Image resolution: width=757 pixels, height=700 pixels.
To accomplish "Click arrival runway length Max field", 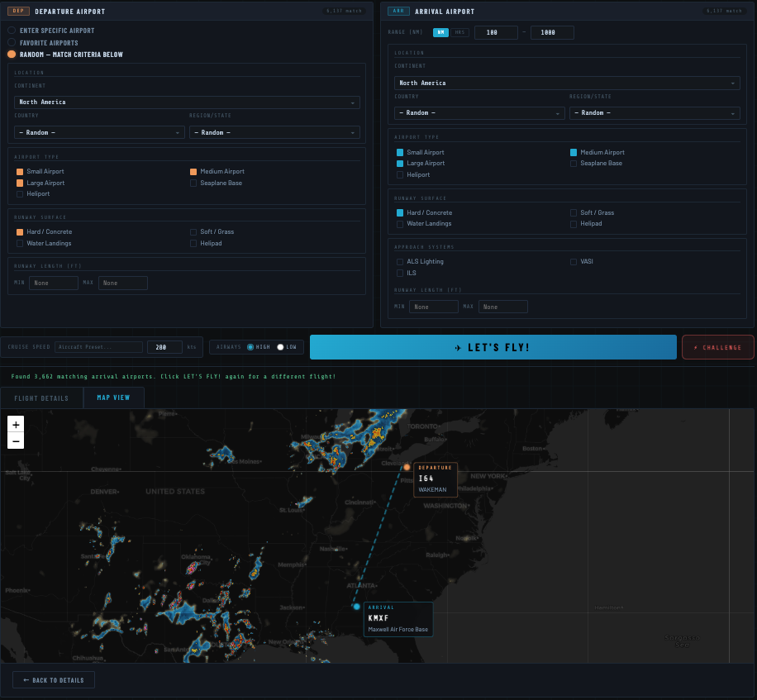I will [x=502, y=307].
